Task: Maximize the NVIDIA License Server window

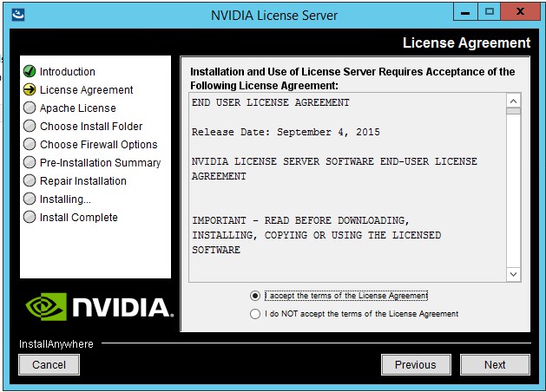Action: point(489,13)
